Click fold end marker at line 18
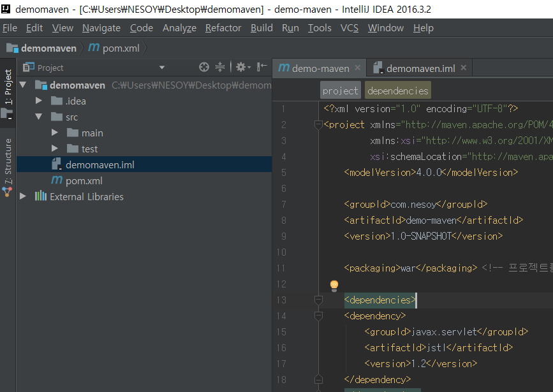 click(318, 379)
